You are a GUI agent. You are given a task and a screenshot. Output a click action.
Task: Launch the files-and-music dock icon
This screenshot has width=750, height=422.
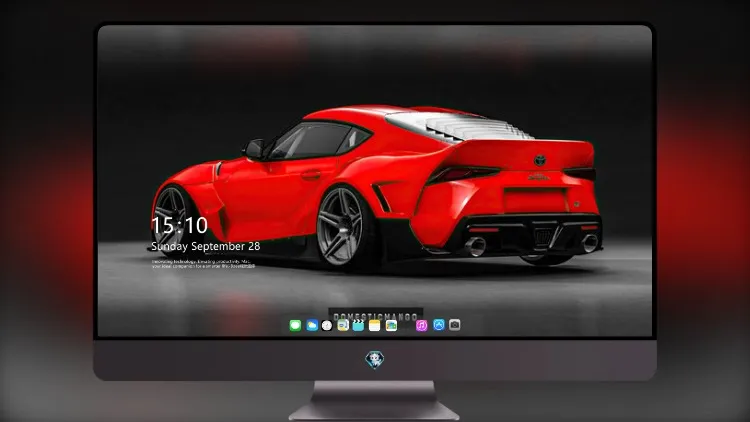point(342,326)
